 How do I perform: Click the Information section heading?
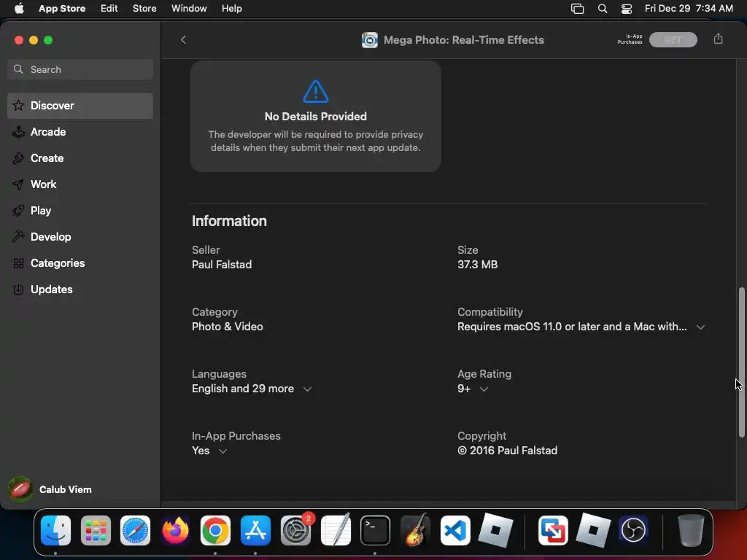coord(229,221)
